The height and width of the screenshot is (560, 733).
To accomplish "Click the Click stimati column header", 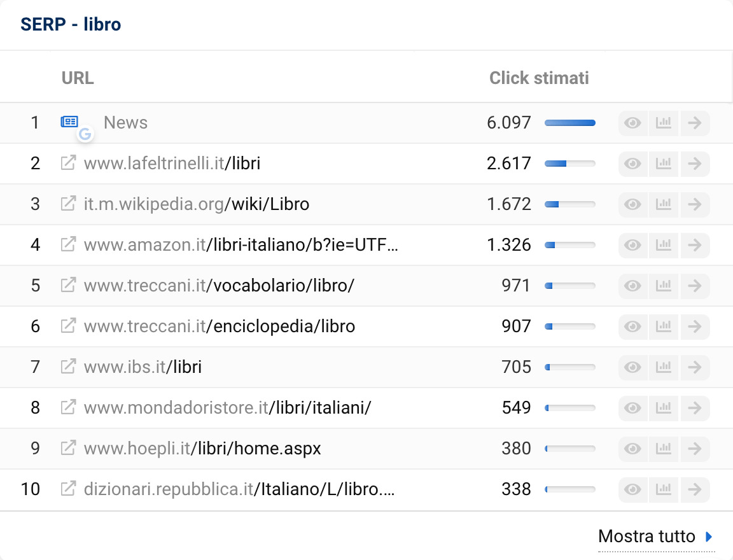I will point(538,78).
